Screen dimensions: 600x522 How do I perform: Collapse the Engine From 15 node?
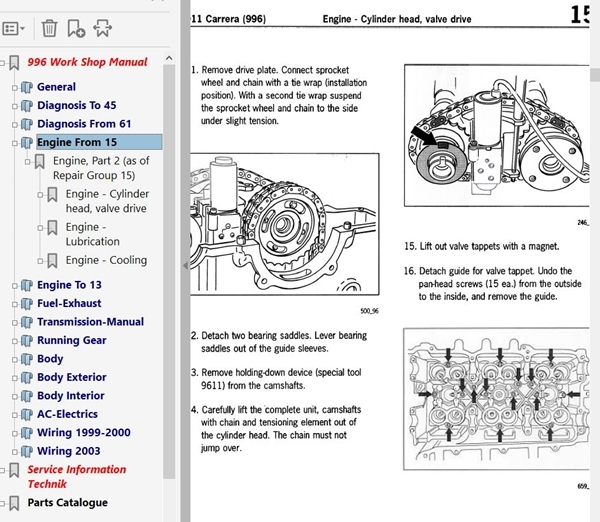coord(15,143)
